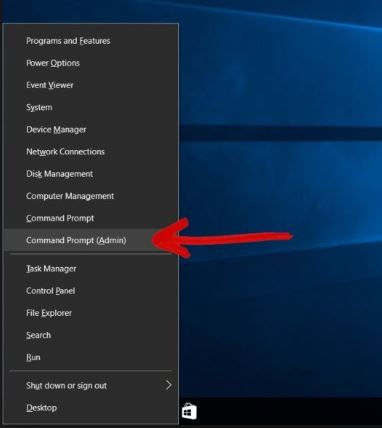The width and height of the screenshot is (382, 428).
Task: Open Task Manager
Action: tap(91, 269)
